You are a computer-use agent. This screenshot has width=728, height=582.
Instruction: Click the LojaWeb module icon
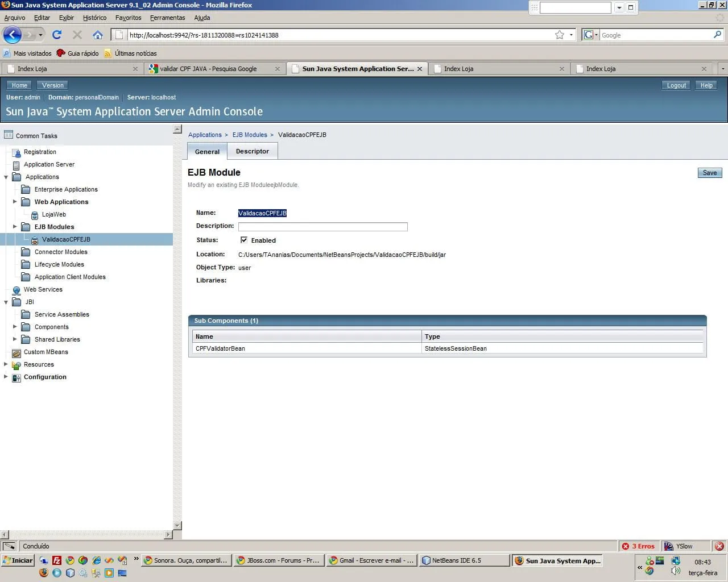coord(35,215)
